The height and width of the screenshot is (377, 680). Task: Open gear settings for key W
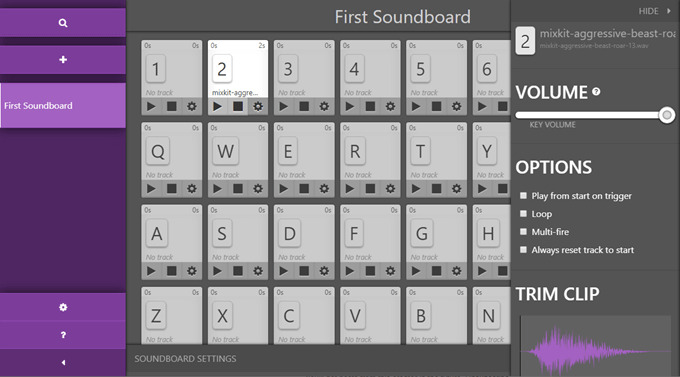click(x=258, y=189)
